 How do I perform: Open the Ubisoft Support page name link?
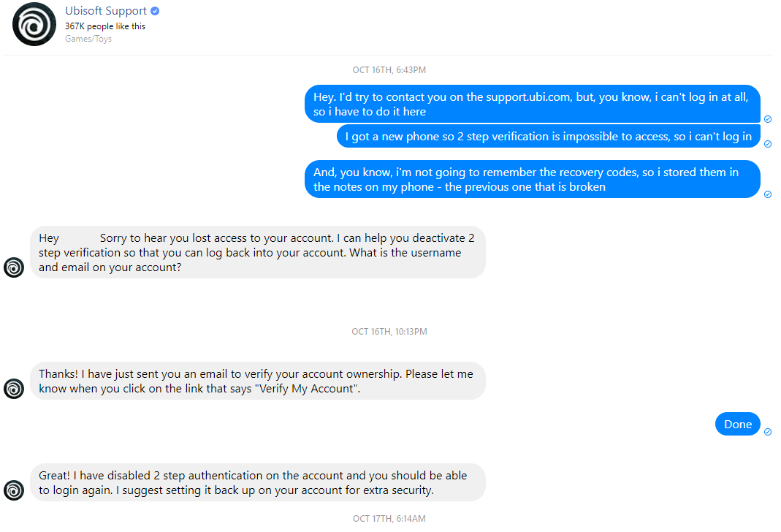[x=106, y=11]
